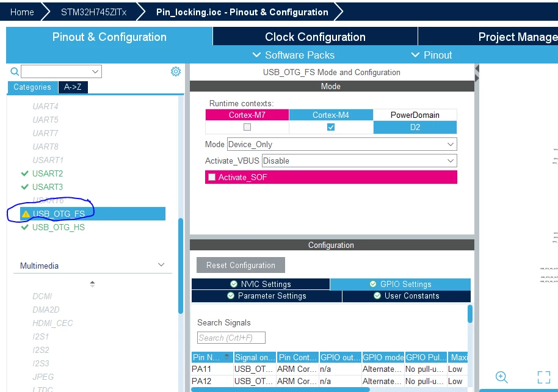The height and width of the screenshot is (392, 558).
Task: Uncheck the Cortex-M4 runtime context checkbox
Action: 331,127
